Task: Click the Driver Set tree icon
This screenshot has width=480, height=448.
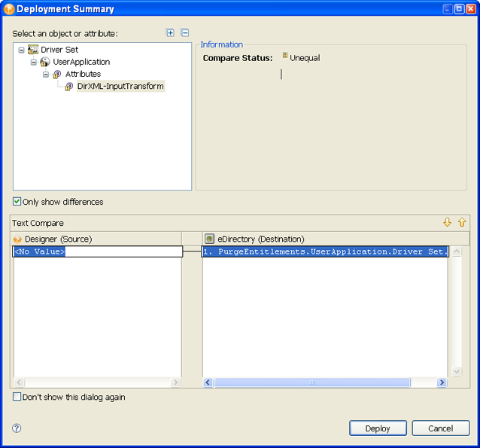Action: 33,50
